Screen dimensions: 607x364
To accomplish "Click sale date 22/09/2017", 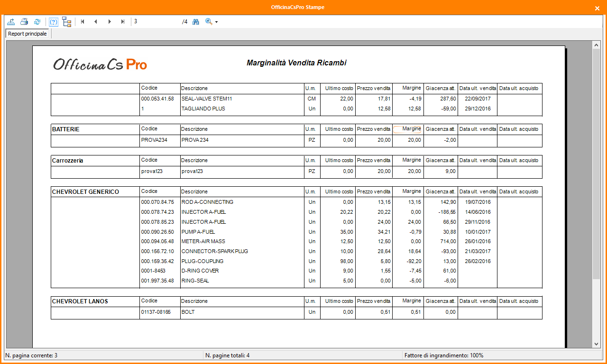I will click(478, 99).
